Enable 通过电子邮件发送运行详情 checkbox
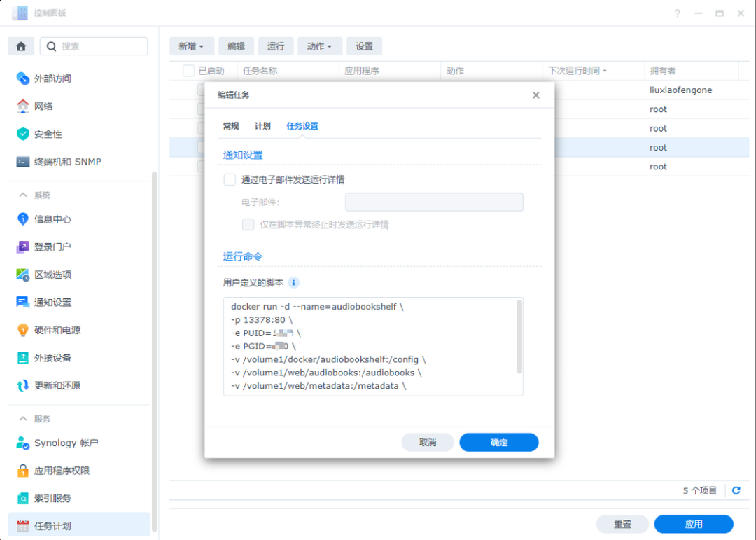This screenshot has height=540, width=756. (230, 180)
